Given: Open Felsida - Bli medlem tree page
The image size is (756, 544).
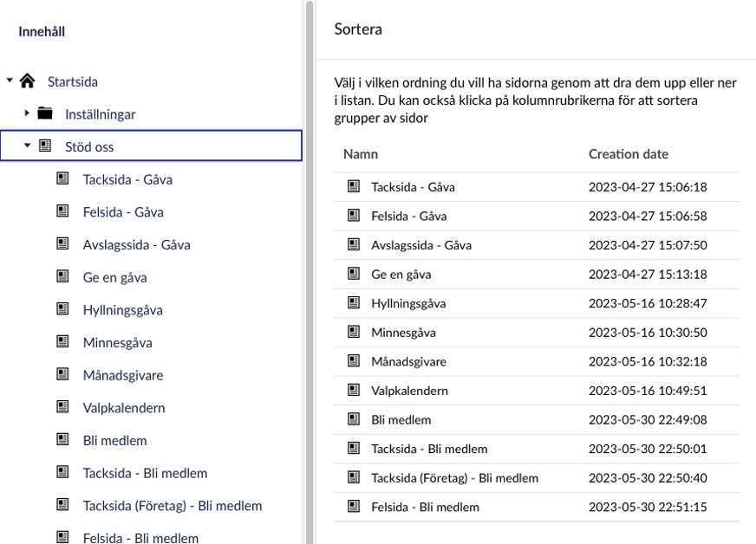Looking at the screenshot, I should tap(140, 538).
